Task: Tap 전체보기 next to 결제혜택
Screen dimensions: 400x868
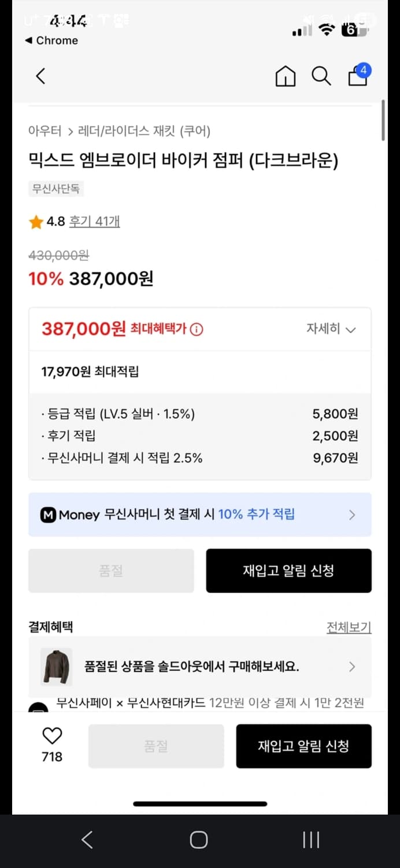Action: 349,627
